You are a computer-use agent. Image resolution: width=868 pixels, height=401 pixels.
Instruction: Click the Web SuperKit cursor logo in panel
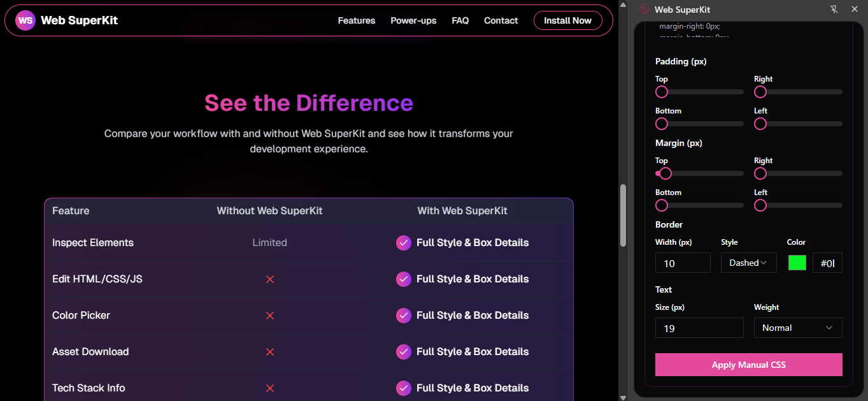[644, 10]
